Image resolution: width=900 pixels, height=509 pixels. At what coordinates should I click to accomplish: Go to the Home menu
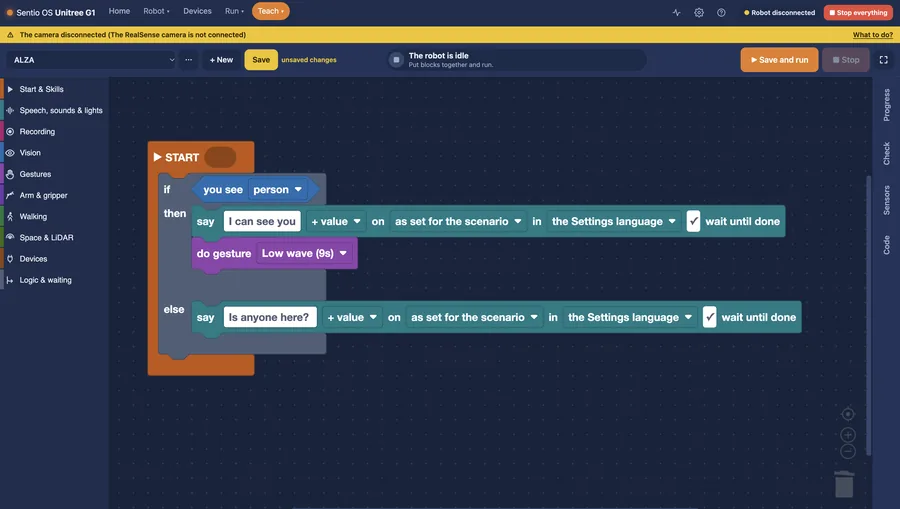pos(119,11)
